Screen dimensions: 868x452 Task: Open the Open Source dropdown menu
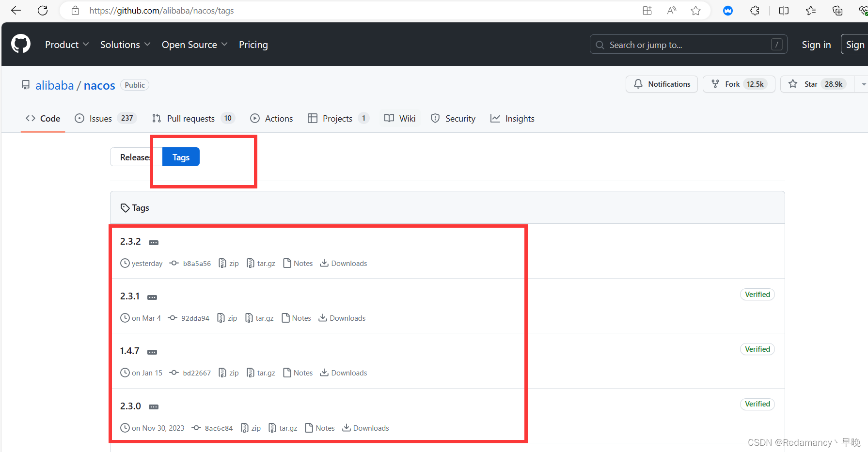pos(194,45)
